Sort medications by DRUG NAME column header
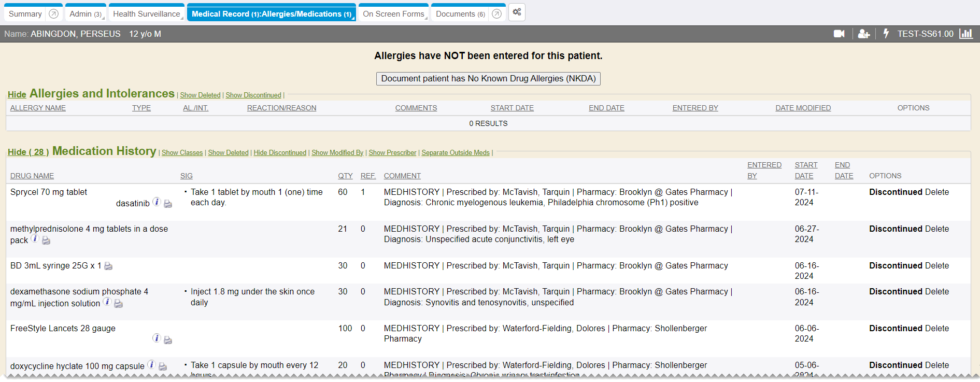Screen dimensions: 980x382 click(32, 176)
